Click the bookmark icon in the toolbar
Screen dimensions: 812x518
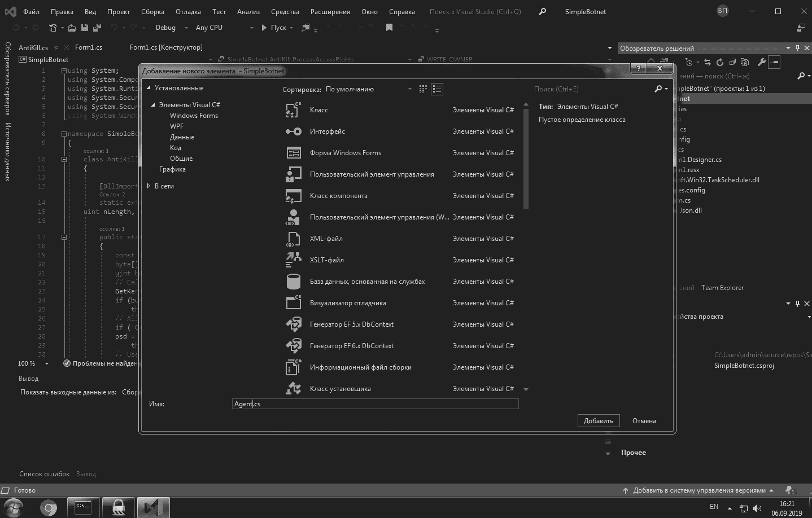389,28
